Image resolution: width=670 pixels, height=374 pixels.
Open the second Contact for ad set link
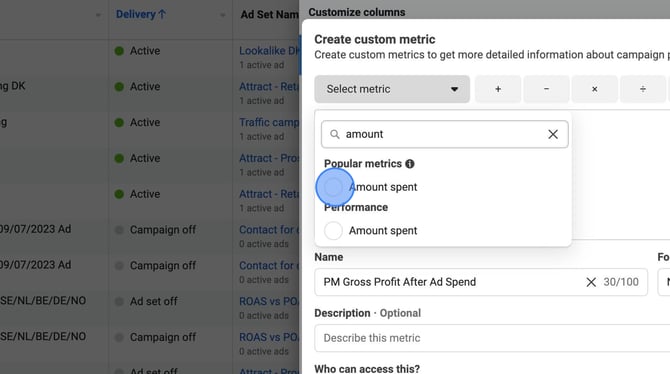(269, 265)
